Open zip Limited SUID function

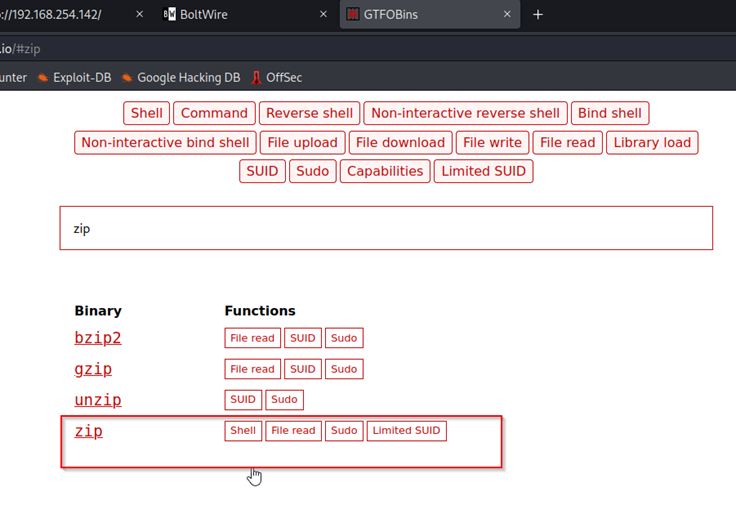(x=406, y=431)
